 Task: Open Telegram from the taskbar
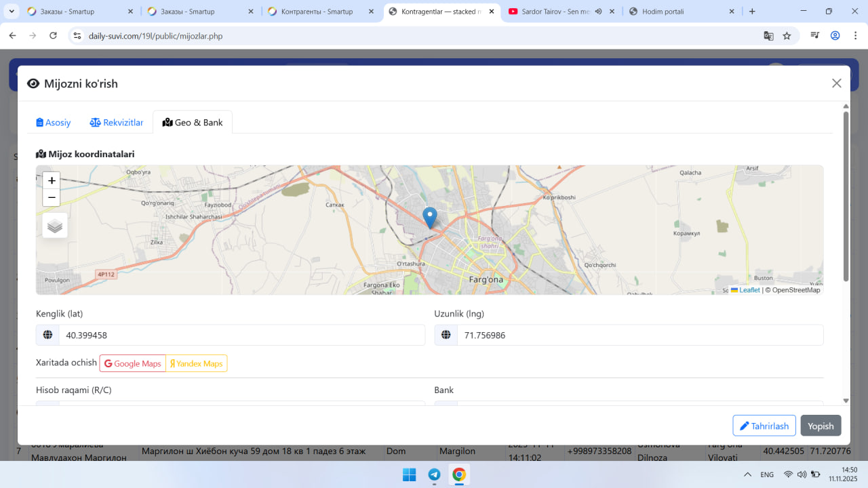tap(434, 474)
